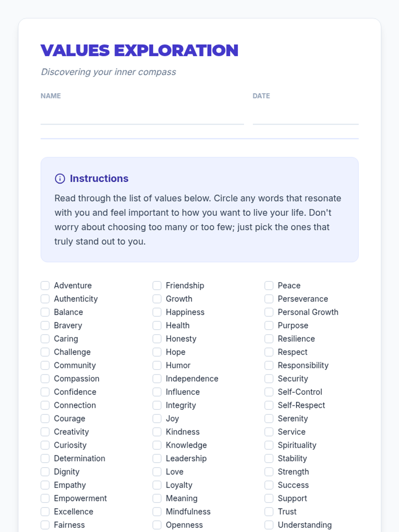Viewport: 399px width, 532px height.
Task: Check the Spirituality checkbox
Action: click(x=269, y=445)
